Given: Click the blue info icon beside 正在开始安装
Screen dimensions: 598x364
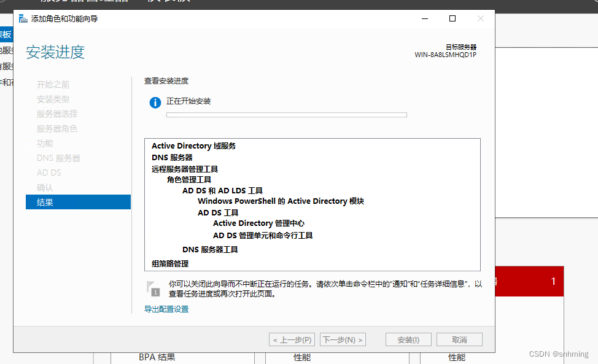Looking at the screenshot, I should point(155,103).
